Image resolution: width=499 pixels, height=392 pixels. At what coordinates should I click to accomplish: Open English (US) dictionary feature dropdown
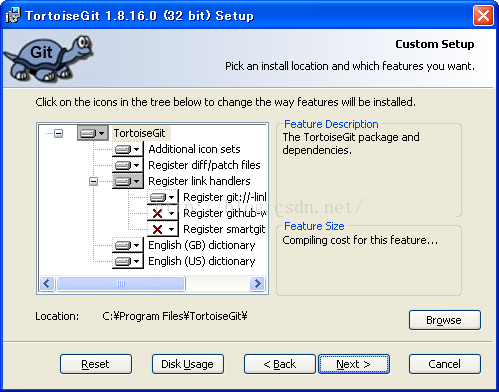128,261
